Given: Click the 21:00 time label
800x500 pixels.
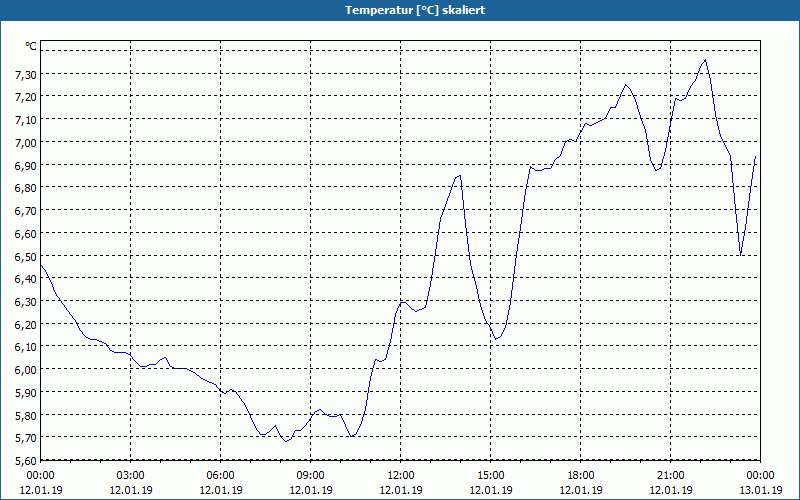Looking at the screenshot, I should point(671,476).
